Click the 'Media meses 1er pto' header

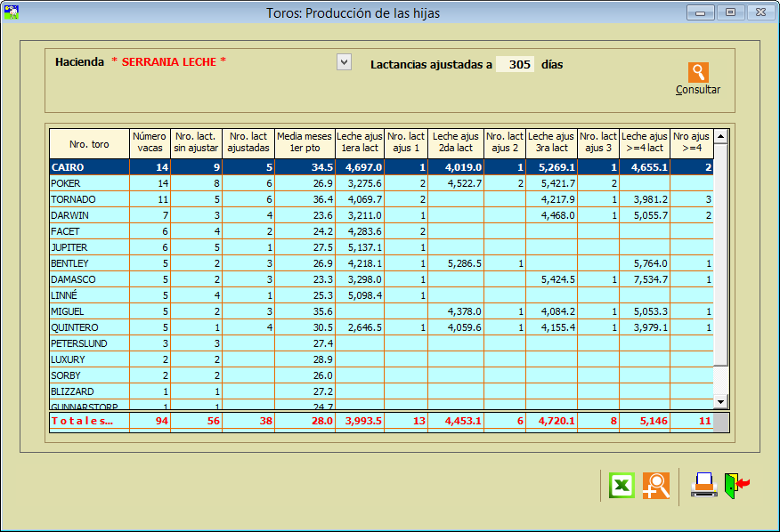click(x=304, y=144)
